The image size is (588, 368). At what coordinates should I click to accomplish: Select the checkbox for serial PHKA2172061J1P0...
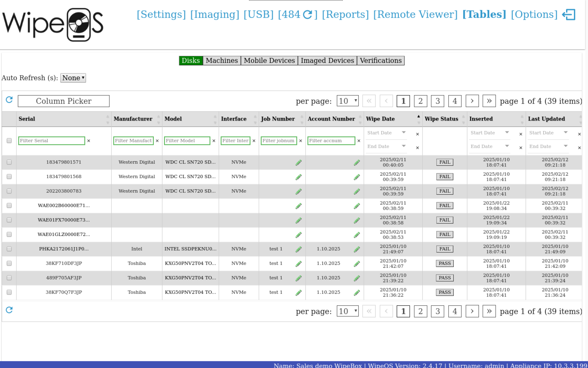click(x=9, y=249)
